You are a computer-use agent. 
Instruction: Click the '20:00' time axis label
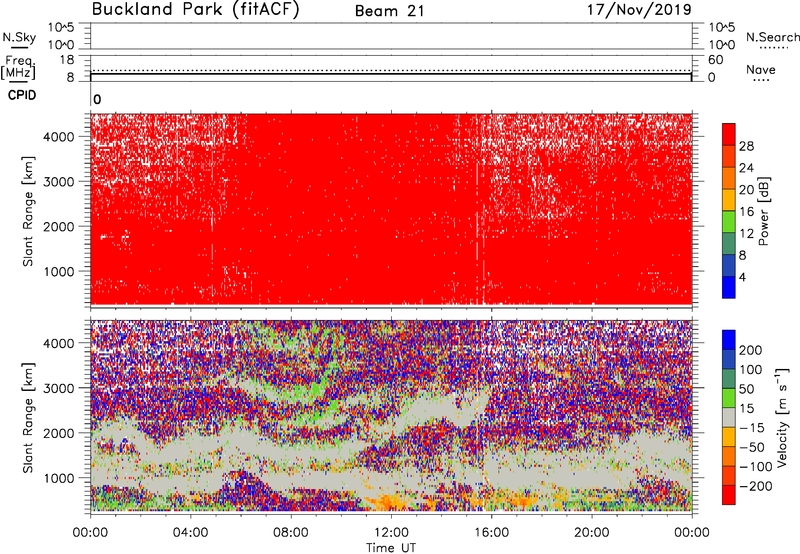592,533
